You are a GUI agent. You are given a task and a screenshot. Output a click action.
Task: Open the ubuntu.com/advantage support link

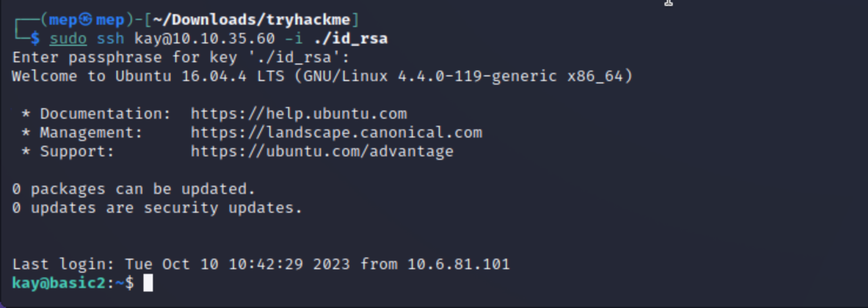pyautogui.click(x=322, y=151)
